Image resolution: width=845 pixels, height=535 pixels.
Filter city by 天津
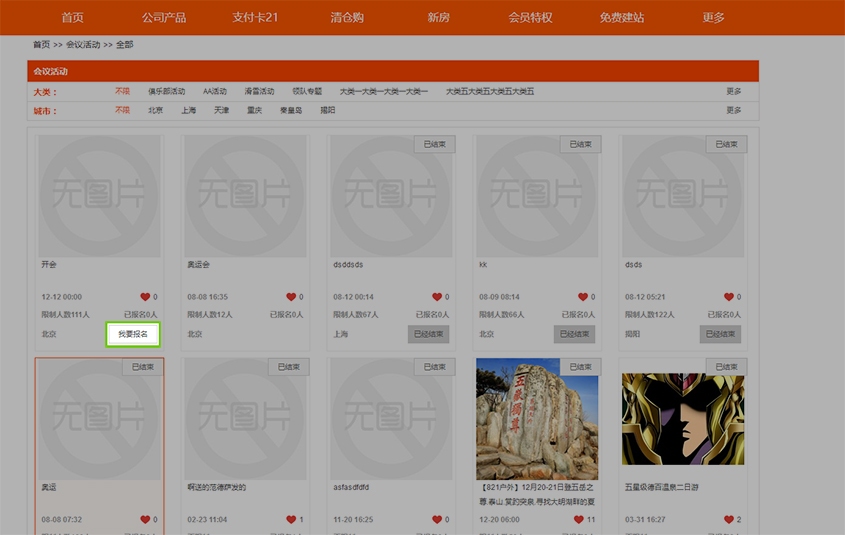pyautogui.click(x=221, y=110)
